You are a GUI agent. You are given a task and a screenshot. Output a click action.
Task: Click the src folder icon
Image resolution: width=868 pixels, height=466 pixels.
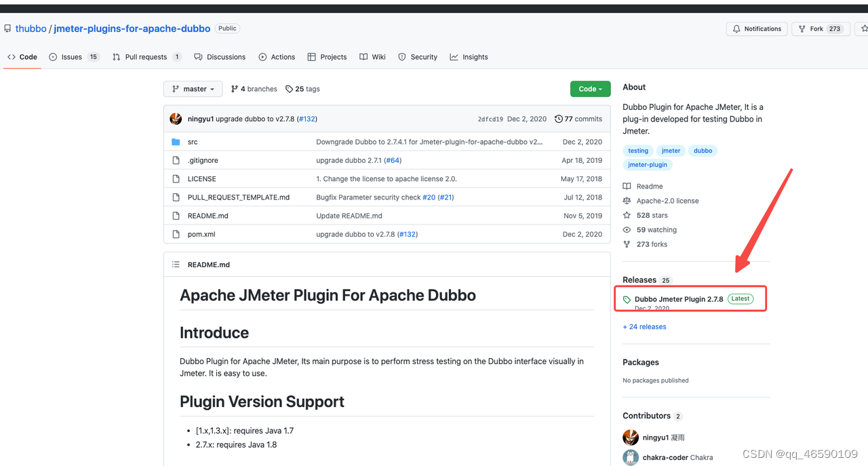pyautogui.click(x=176, y=142)
